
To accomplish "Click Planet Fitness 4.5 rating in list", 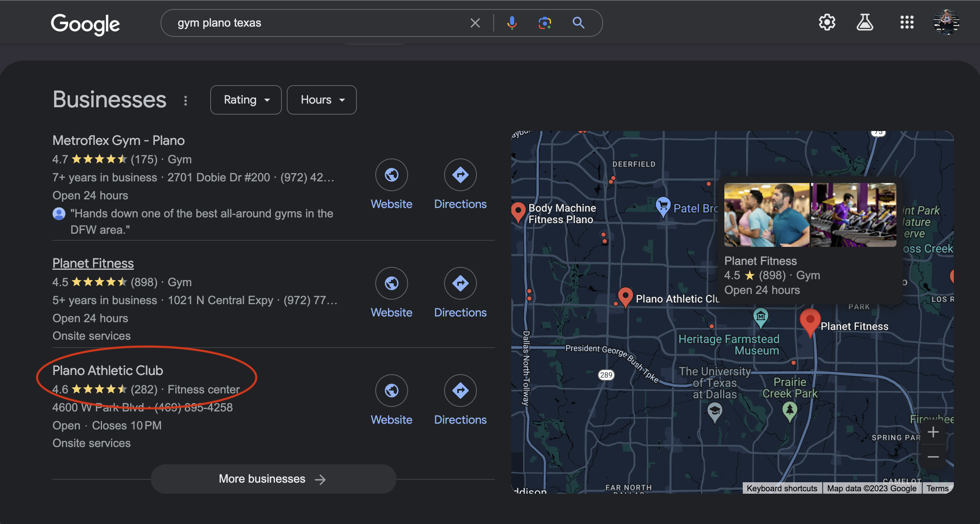I will [89, 282].
